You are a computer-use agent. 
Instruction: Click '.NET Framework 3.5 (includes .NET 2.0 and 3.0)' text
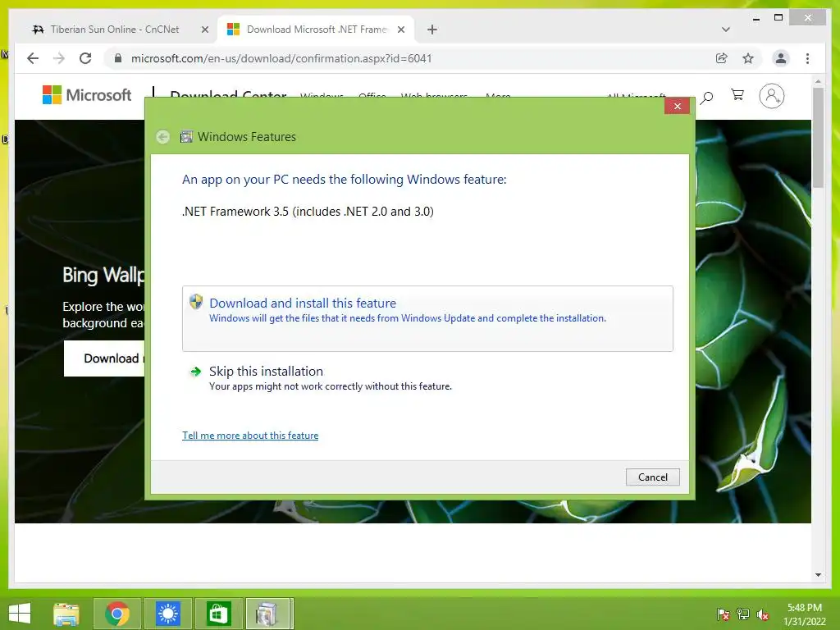[308, 212]
